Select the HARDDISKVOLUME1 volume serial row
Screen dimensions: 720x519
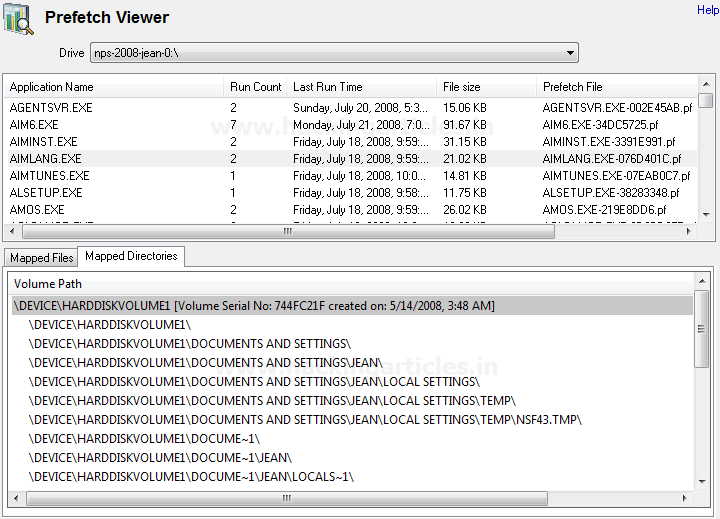[x=254, y=306]
